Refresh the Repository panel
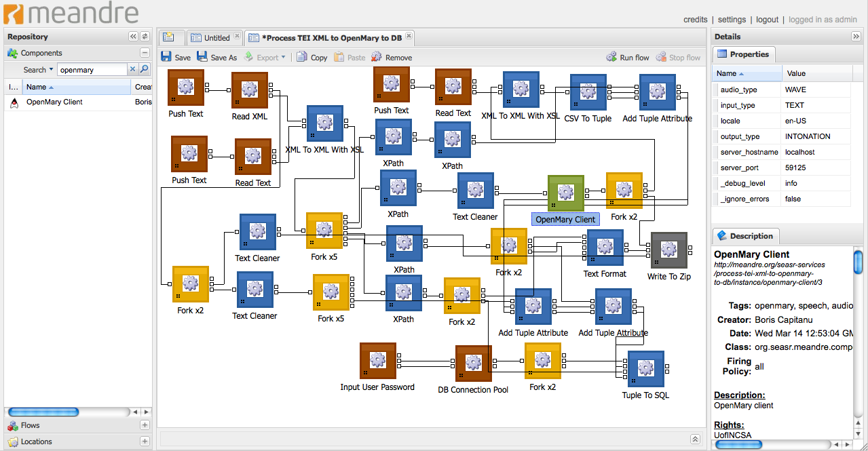Image resolution: width=868 pixels, height=451 pixels. click(145, 37)
